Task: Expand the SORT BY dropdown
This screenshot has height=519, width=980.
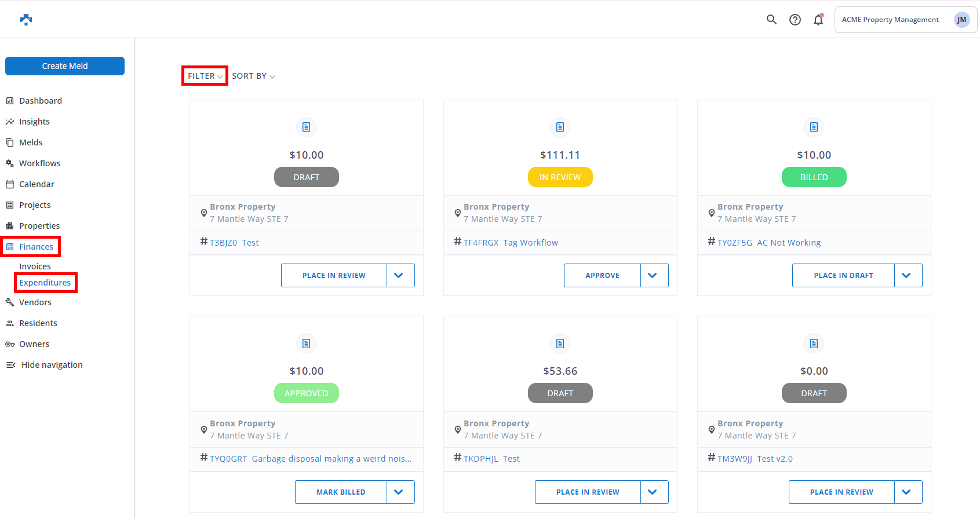Action: coord(253,76)
